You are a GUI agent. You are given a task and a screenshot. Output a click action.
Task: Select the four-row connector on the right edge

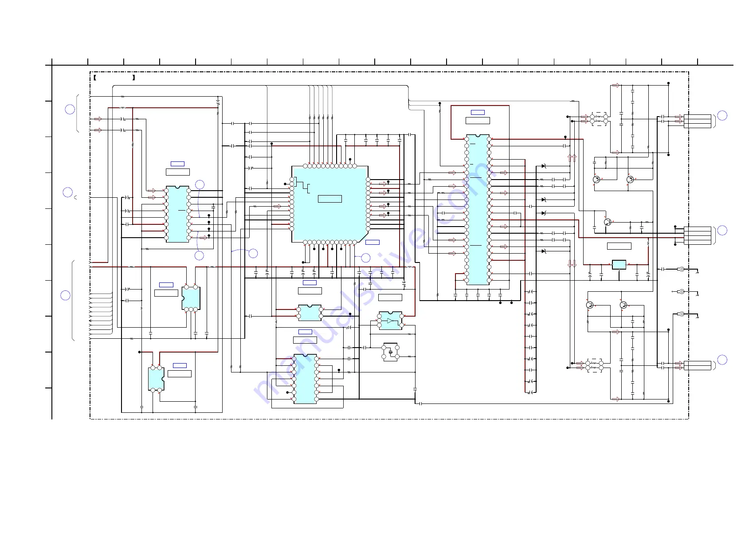coord(697,235)
